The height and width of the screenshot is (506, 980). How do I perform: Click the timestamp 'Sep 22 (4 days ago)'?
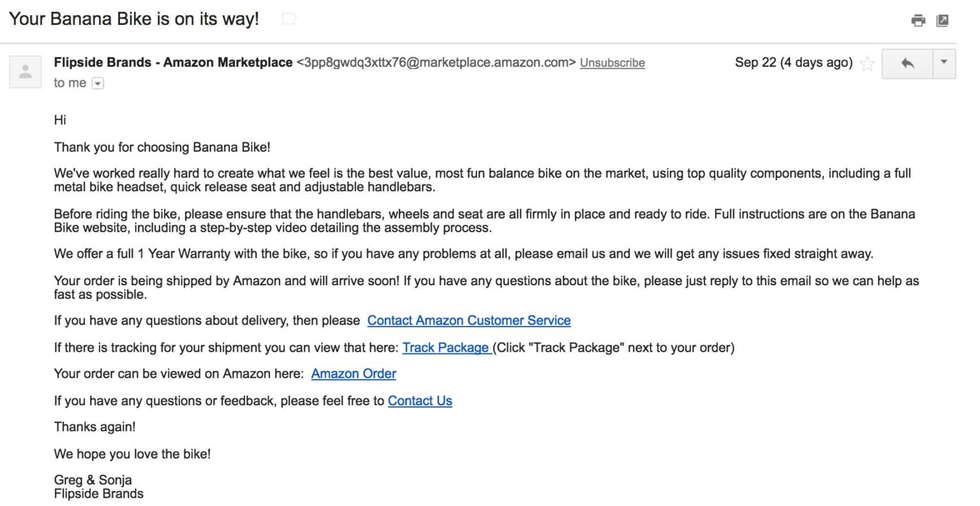pyautogui.click(x=792, y=63)
